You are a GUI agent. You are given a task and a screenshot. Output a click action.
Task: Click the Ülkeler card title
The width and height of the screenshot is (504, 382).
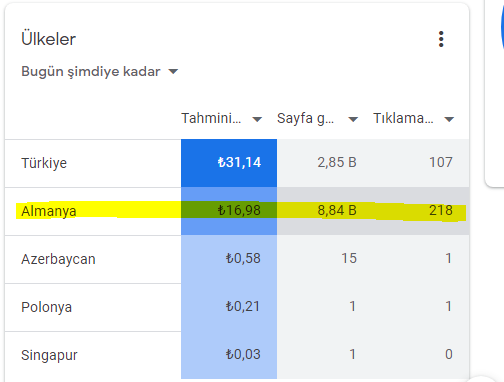pyautogui.click(x=49, y=39)
